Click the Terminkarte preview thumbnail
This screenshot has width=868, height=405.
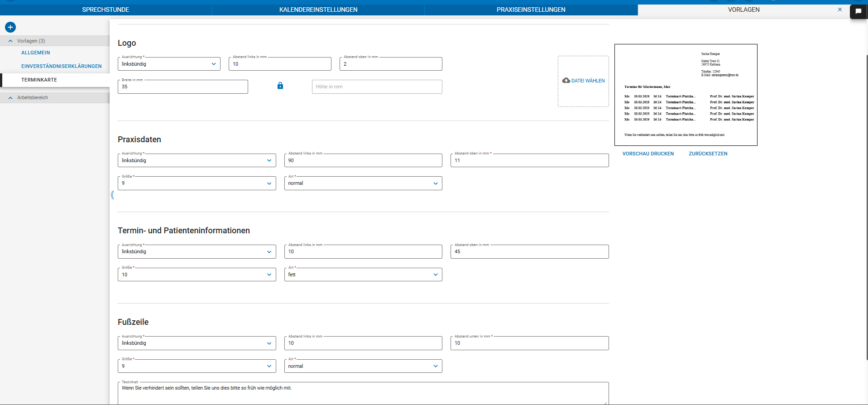(686, 95)
